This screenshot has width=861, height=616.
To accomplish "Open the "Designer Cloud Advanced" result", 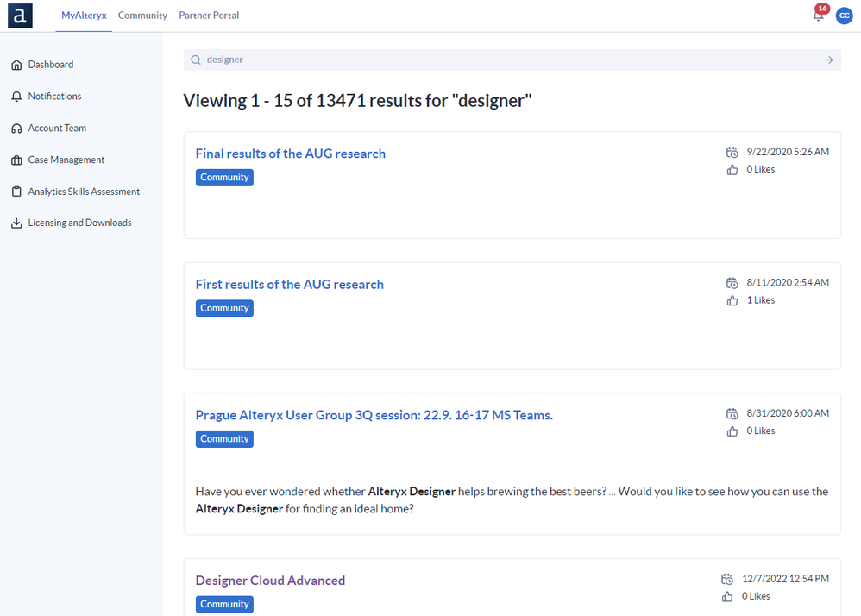I will tap(270, 581).
